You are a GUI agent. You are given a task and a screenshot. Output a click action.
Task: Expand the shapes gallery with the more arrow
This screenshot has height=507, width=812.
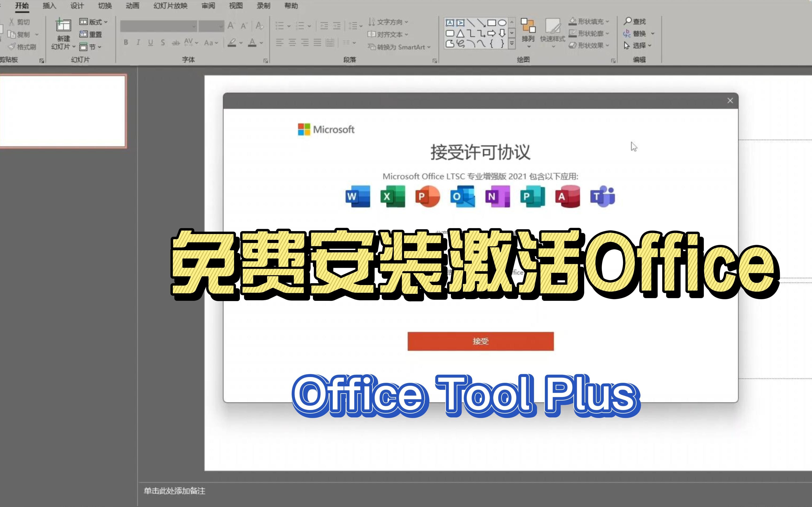pos(512,43)
